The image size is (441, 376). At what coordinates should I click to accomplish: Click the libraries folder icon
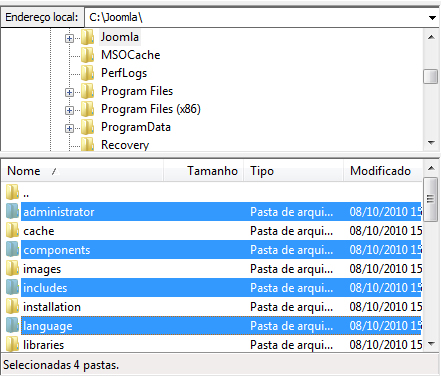coord(13,344)
